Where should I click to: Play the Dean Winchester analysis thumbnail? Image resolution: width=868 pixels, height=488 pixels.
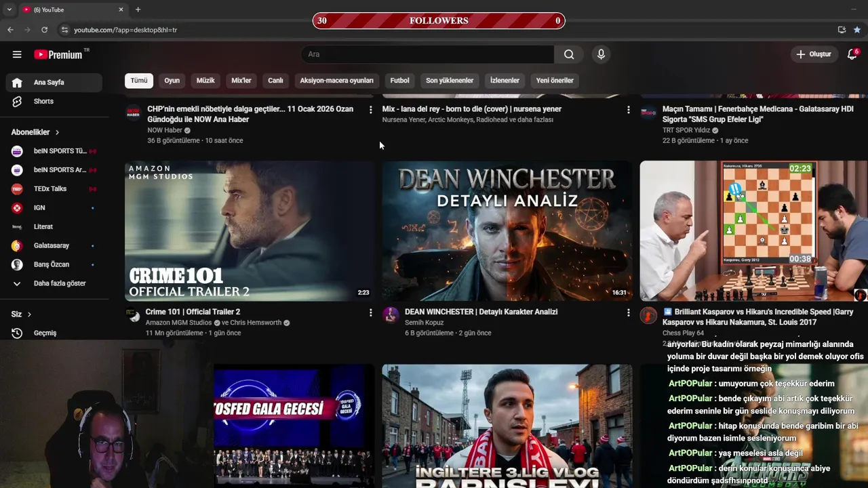pos(507,230)
